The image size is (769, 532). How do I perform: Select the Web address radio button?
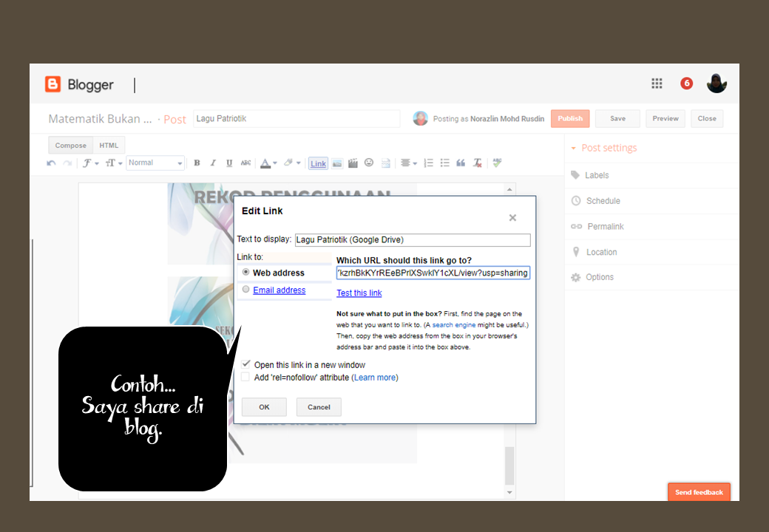tap(245, 272)
